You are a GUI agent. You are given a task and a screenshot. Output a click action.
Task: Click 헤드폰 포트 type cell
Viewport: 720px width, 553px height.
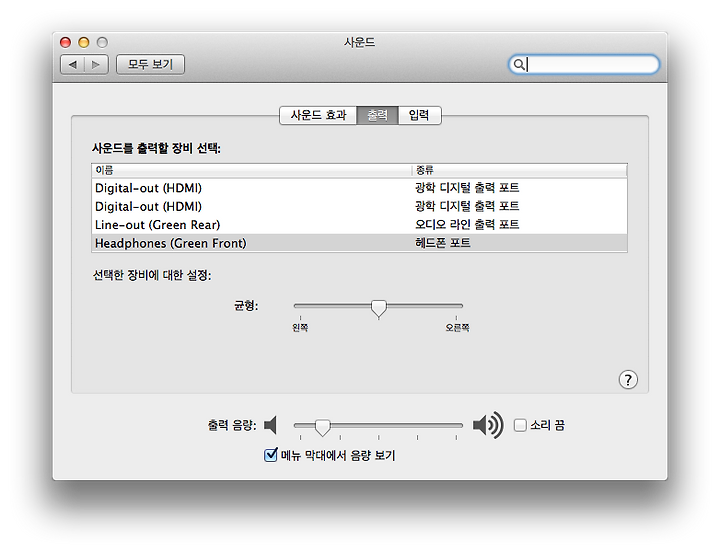[443, 243]
